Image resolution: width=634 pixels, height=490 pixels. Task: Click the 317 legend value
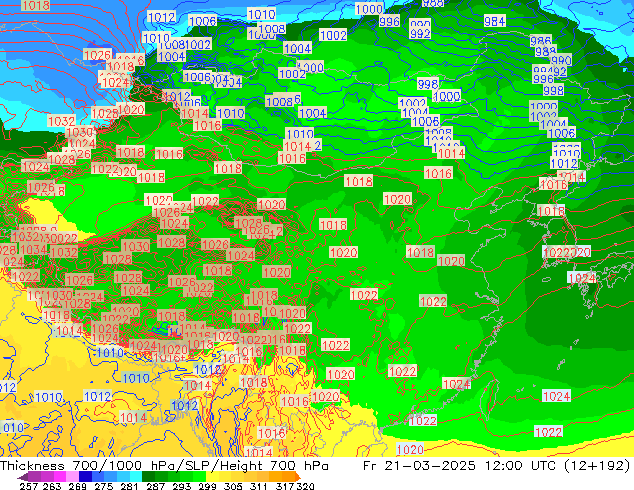click(285, 486)
